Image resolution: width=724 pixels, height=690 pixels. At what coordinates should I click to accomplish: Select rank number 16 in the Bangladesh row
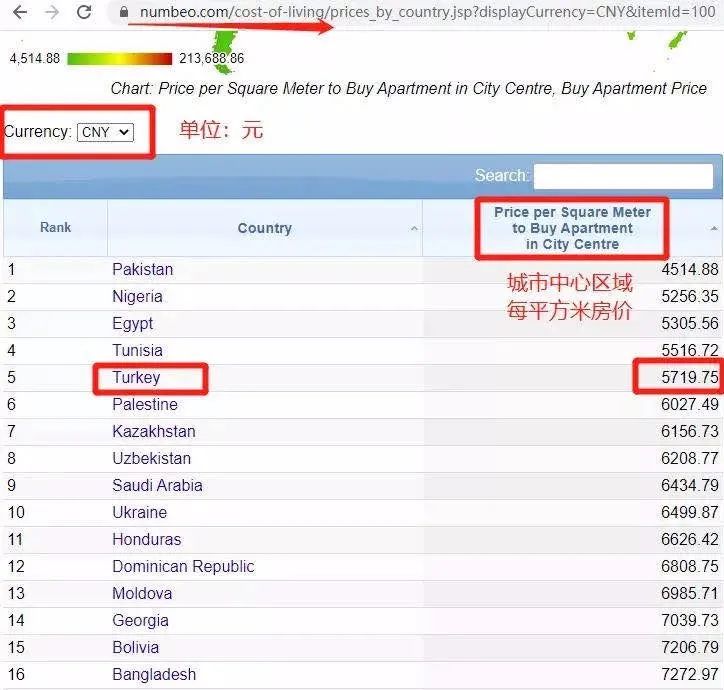(16, 674)
